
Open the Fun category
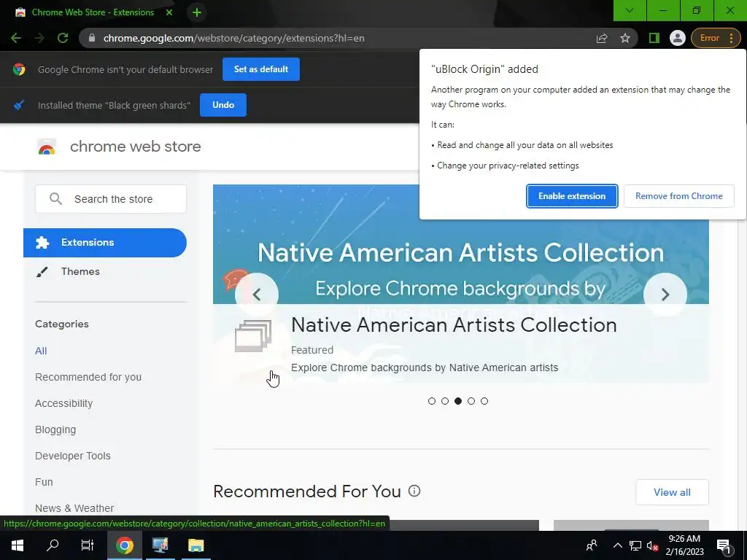click(44, 482)
